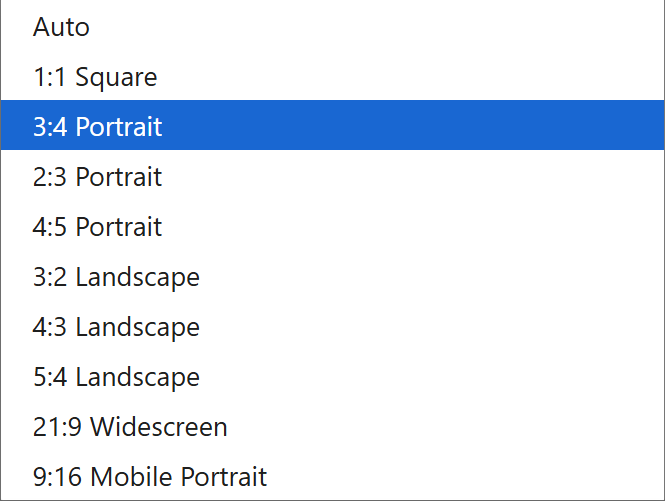This screenshot has width=665, height=501.
Task: Set aspect ratio to Auto
Action: point(332,26)
